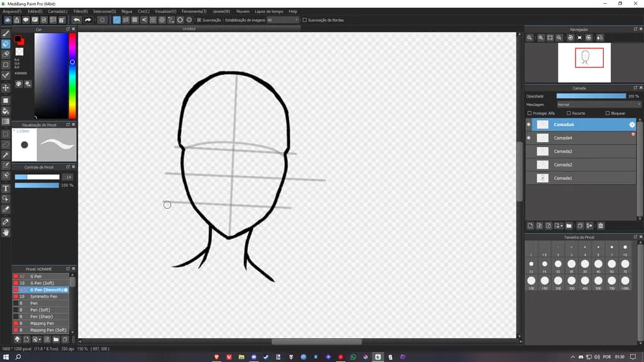
Task: Open the Ferramenta menu
Action: [x=194, y=11]
